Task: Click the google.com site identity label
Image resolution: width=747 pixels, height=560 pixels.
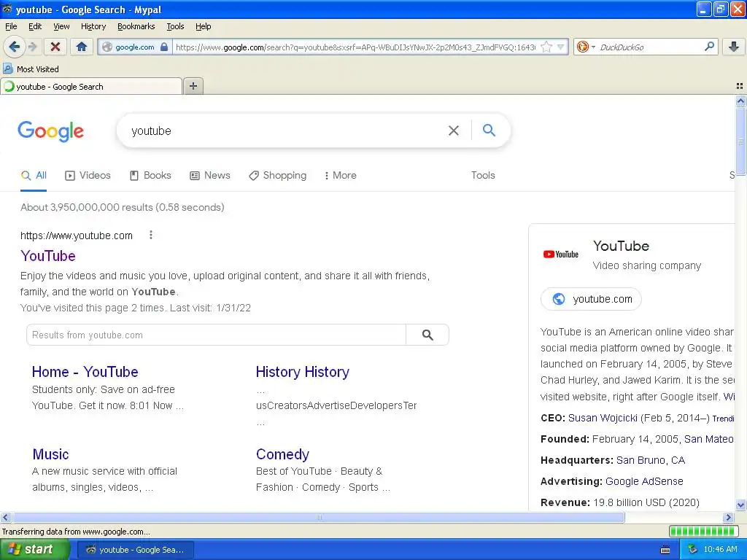Action: pyautogui.click(x=135, y=47)
